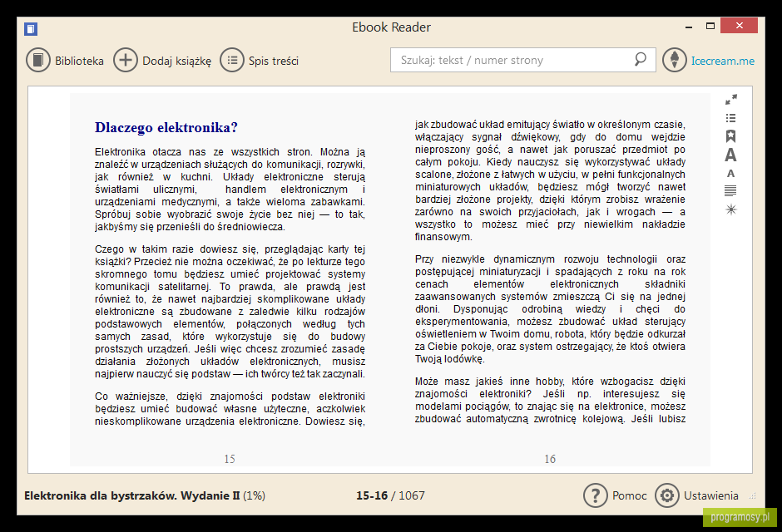
Task: Open table of contents sidebar icon
Action: click(x=730, y=118)
